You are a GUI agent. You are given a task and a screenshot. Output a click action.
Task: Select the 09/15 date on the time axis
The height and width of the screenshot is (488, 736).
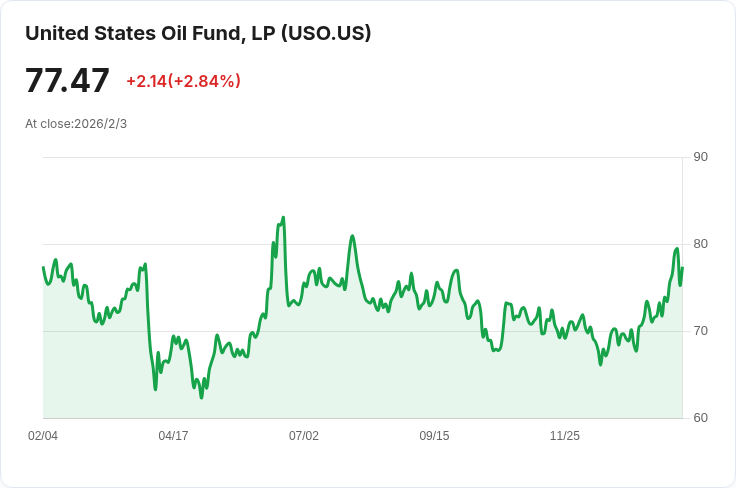[434, 436]
